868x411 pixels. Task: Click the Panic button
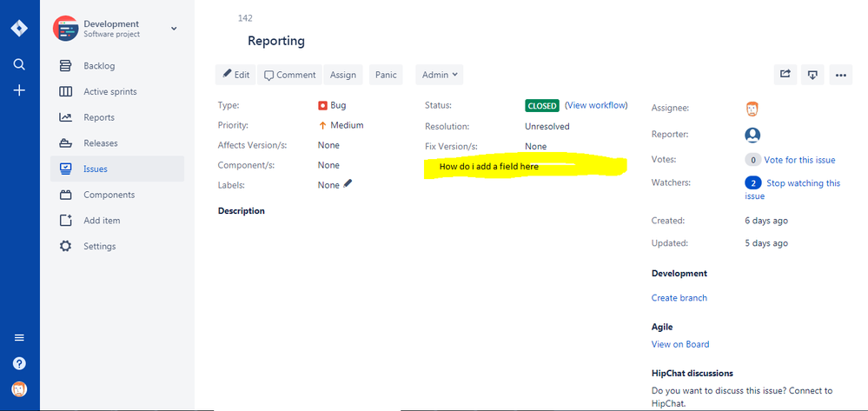[386, 75]
